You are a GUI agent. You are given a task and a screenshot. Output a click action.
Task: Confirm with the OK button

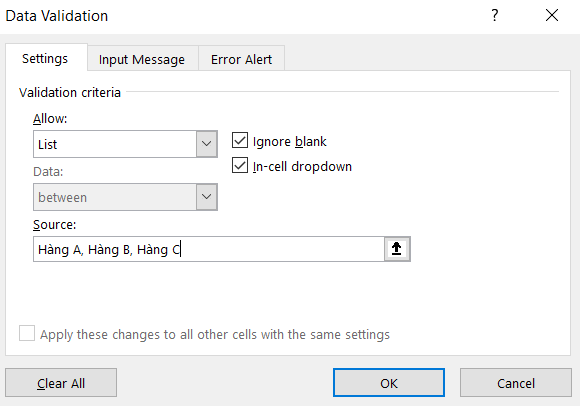389,383
